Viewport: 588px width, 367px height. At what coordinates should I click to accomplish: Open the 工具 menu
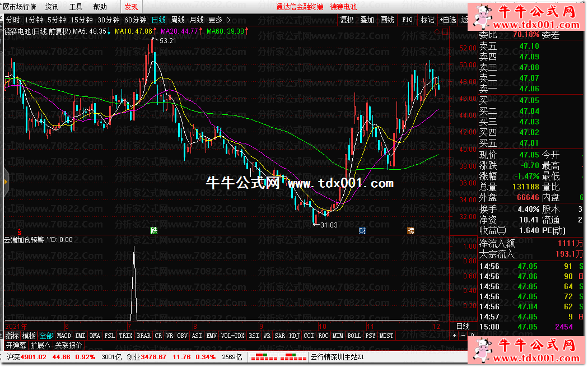pyautogui.click(x=76, y=7)
